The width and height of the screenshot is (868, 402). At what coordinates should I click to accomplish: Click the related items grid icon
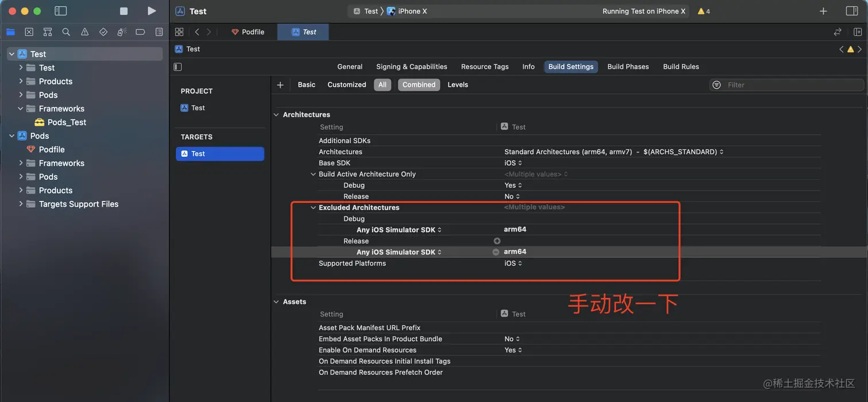[x=179, y=32]
